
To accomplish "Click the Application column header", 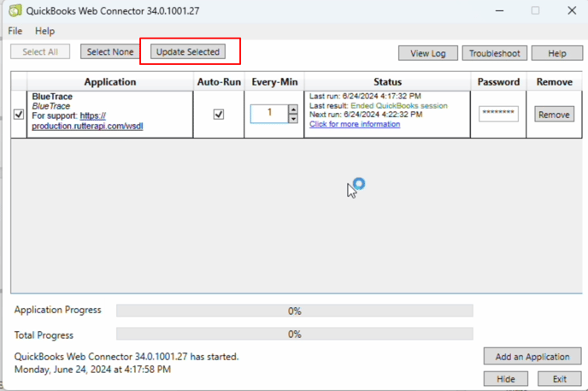I will (110, 82).
